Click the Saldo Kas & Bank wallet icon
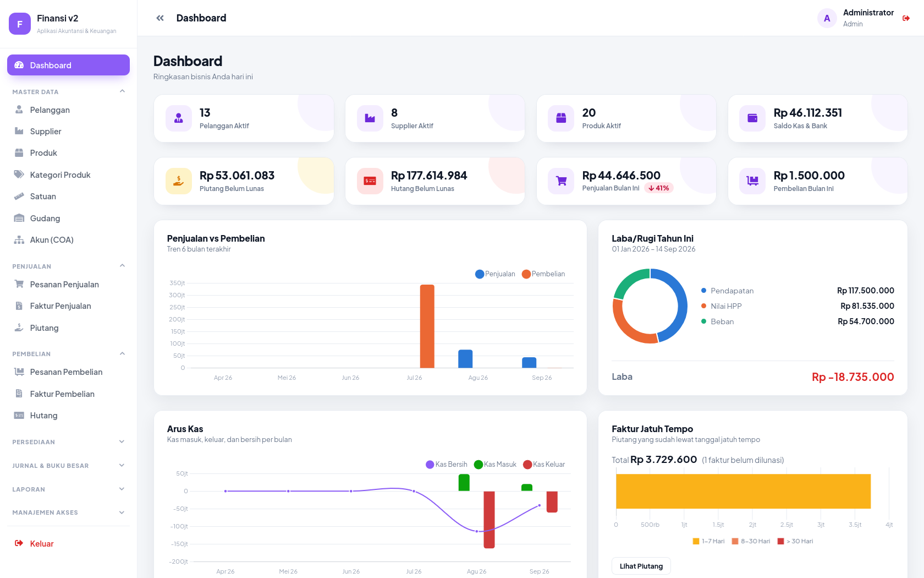This screenshot has width=924, height=578. point(752,118)
